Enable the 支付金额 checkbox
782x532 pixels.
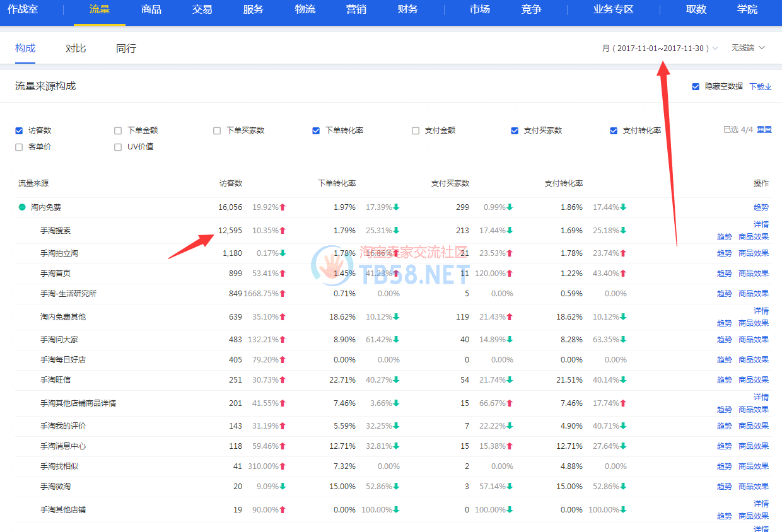(416, 130)
